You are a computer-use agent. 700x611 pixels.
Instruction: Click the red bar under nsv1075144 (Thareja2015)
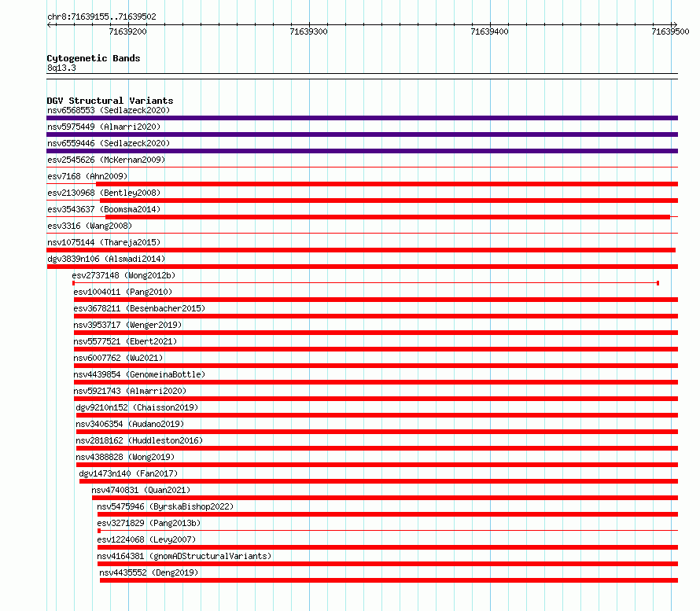click(x=361, y=250)
